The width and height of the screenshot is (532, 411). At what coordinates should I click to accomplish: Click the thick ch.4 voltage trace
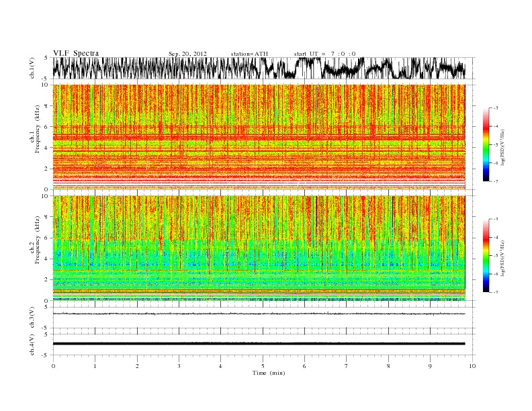coord(259,344)
